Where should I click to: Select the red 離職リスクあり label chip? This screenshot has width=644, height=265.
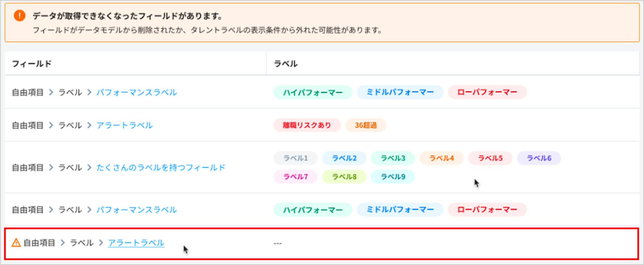(x=307, y=125)
